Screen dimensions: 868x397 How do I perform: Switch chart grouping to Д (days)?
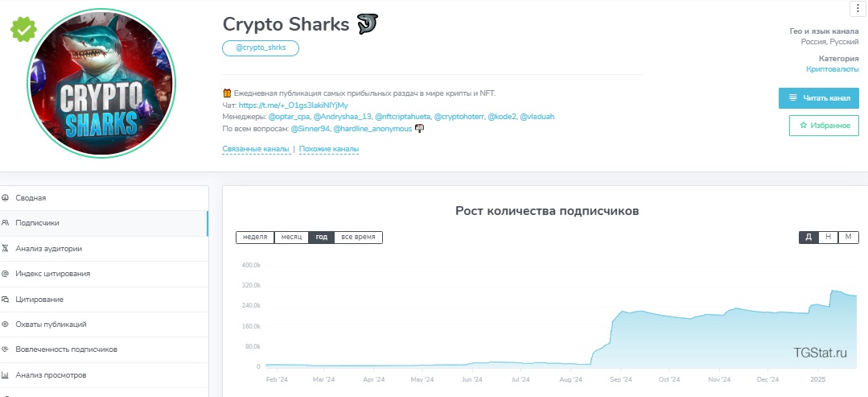click(x=808, y=238)
